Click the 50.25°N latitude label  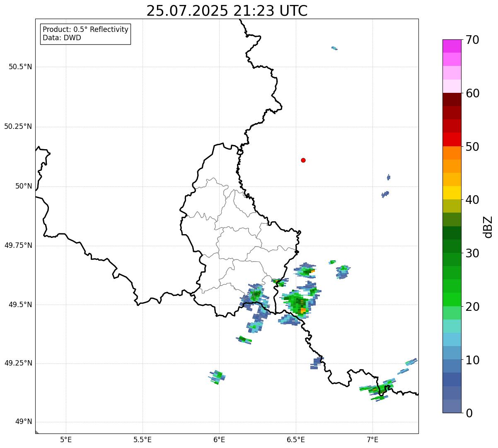[x=18, y=126]
